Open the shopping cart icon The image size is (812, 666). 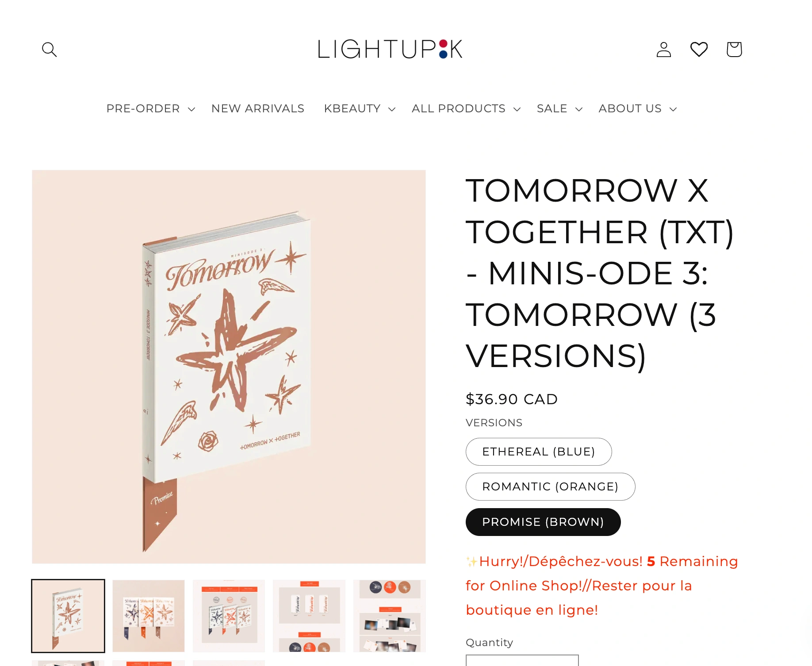(734, 49)
